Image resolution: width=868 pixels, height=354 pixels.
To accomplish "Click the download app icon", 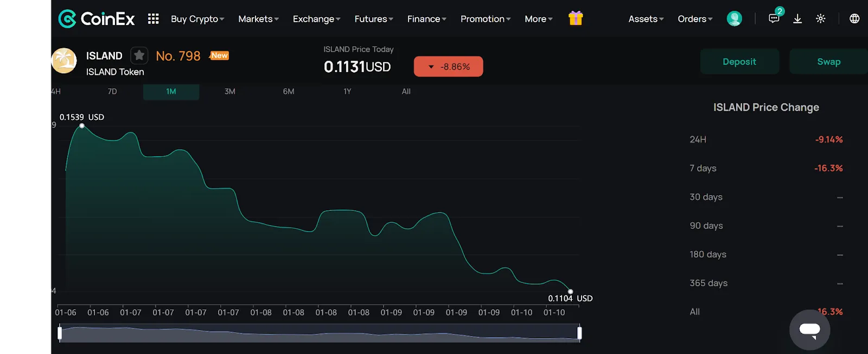I will (797, 19).
